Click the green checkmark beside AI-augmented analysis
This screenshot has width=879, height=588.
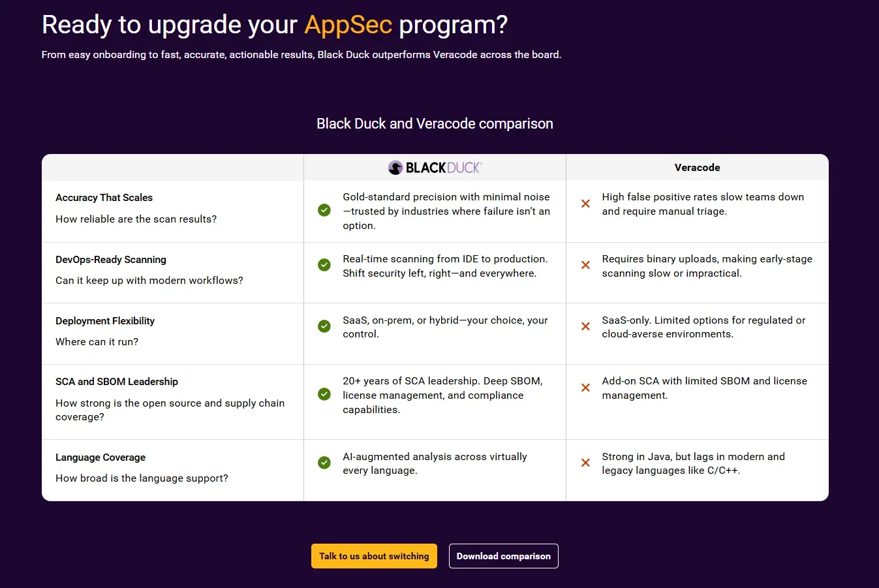(x=324, y=463)
